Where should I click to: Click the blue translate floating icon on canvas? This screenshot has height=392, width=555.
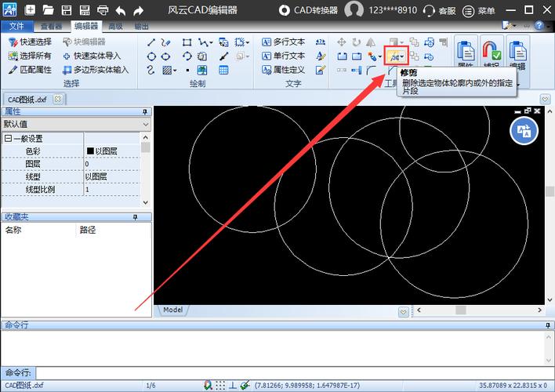[524, 131]
